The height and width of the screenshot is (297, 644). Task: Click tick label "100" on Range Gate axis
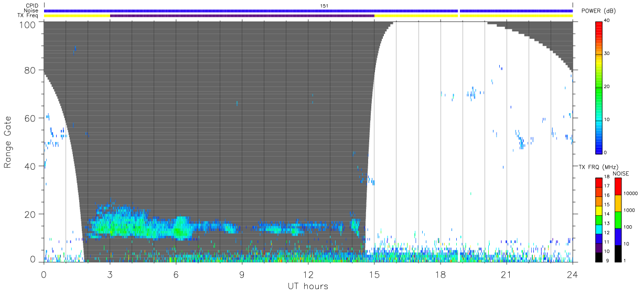[x=28, y=25]
